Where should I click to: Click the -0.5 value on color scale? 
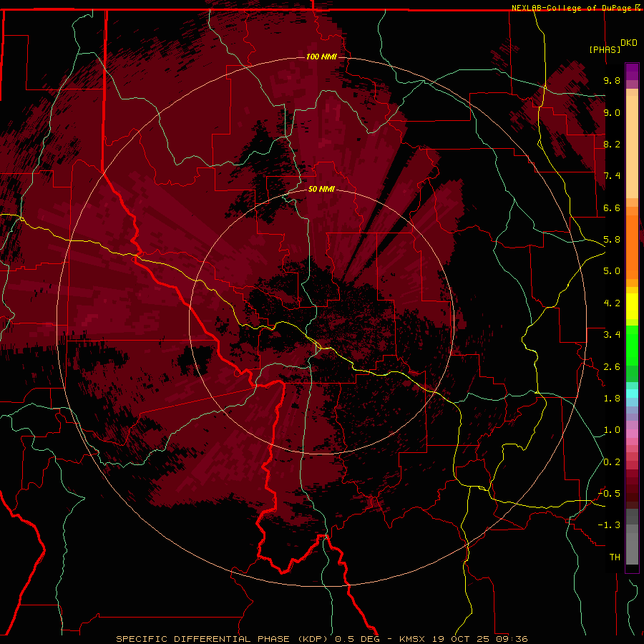pyautogui.click(x=610, y=494)
